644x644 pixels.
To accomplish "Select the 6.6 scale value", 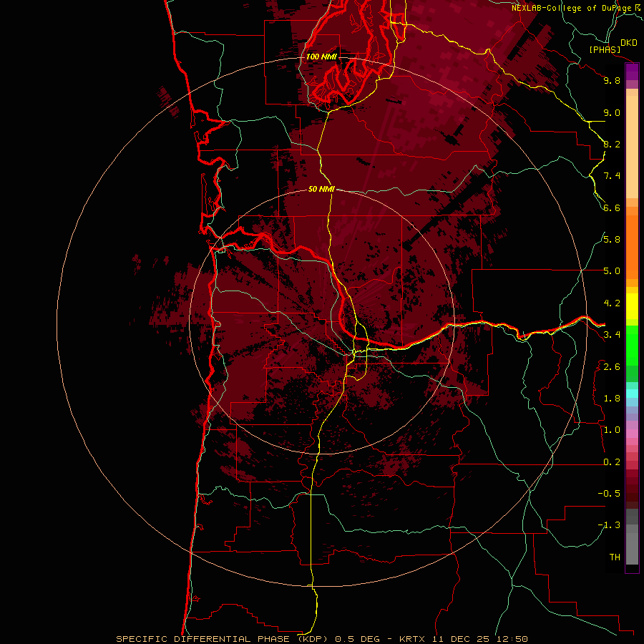I will coord(612,208).
